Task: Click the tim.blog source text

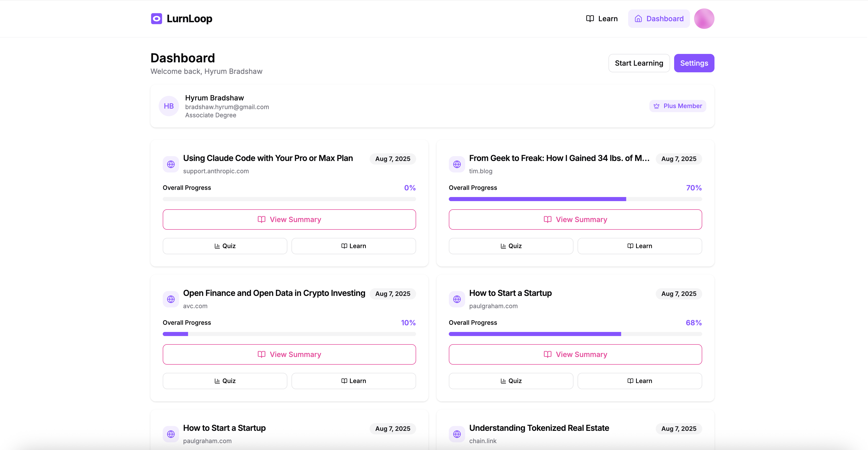Action: coord(480,171)
